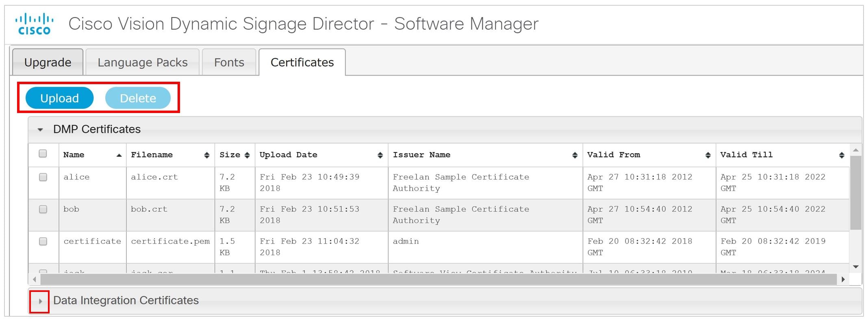Screen dimensions: 868x322
Task: Click 'Fri Feb 23 11:04:32 2018' upload date
Action: coord(310,247)
